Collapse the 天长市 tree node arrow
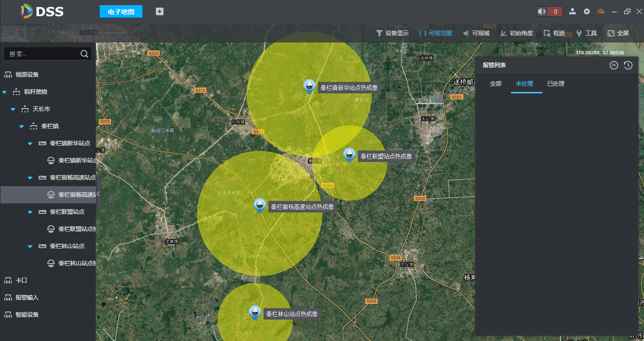The height and width of the screenshot is (341, 644). point(13,109)
